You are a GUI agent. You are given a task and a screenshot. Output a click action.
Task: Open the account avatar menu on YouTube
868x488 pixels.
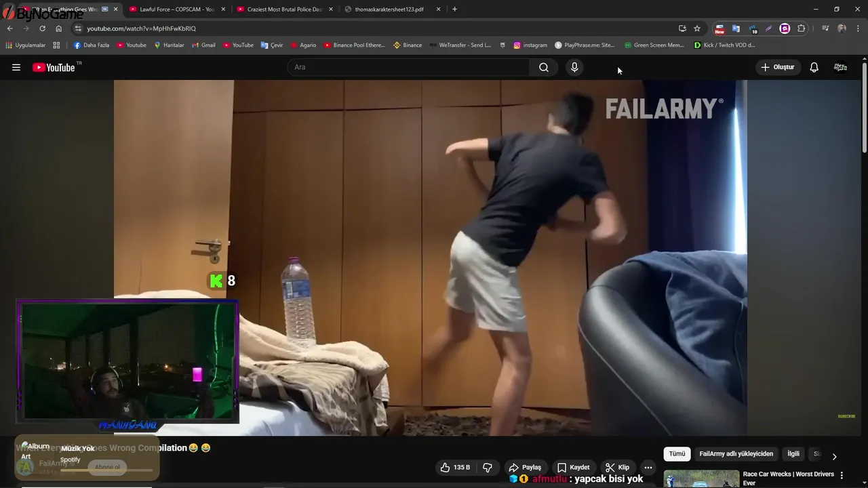point(840,67)
